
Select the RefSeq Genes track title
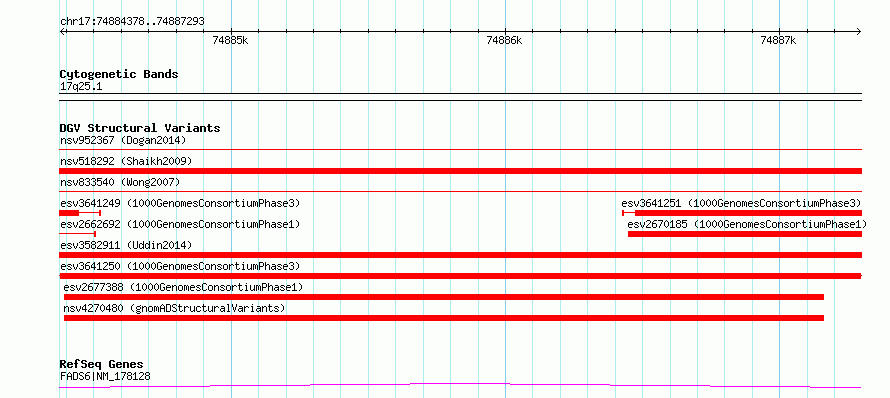[x=102, y=365]
